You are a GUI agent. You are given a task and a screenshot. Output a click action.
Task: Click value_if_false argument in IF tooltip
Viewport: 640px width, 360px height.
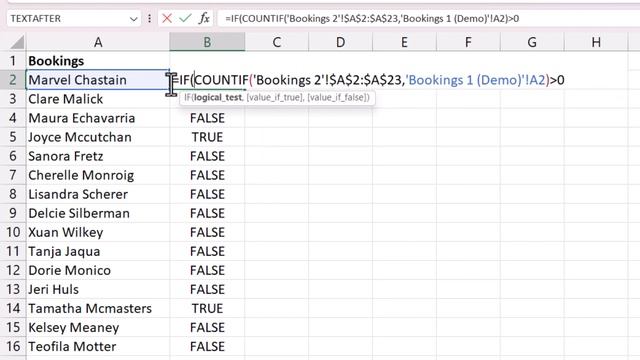[338, 98]
